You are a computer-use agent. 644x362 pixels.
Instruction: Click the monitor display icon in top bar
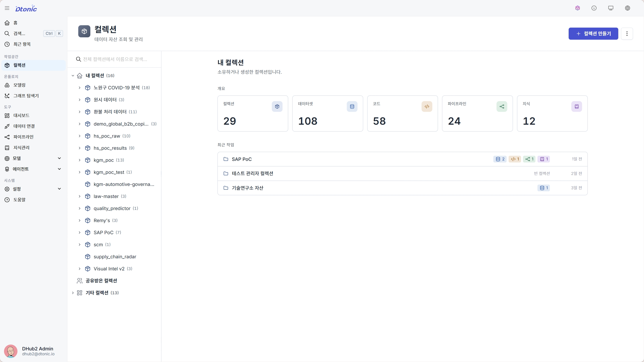pyautogui.click(x=611, y=8)
